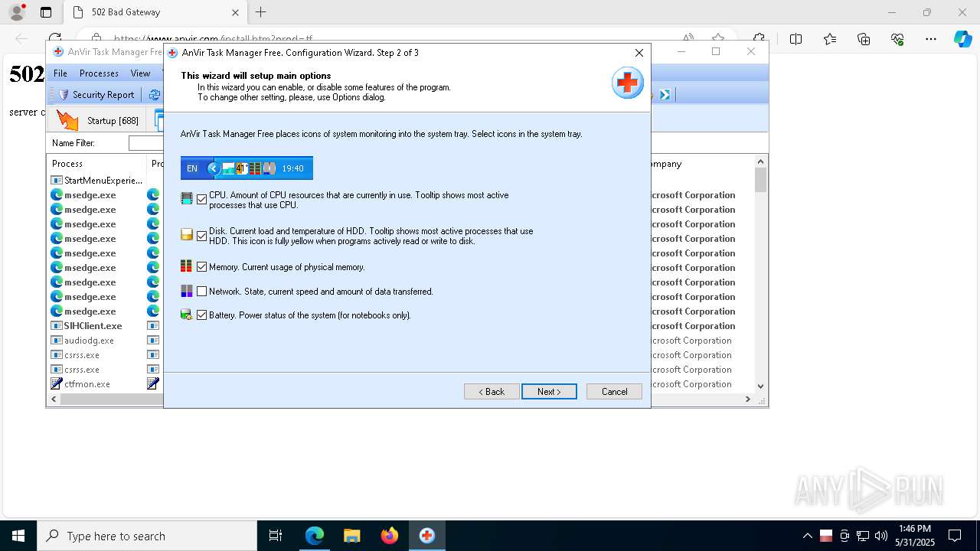
Task: Cancel the Configuration Wizard
Action: (x=614, y=391)
